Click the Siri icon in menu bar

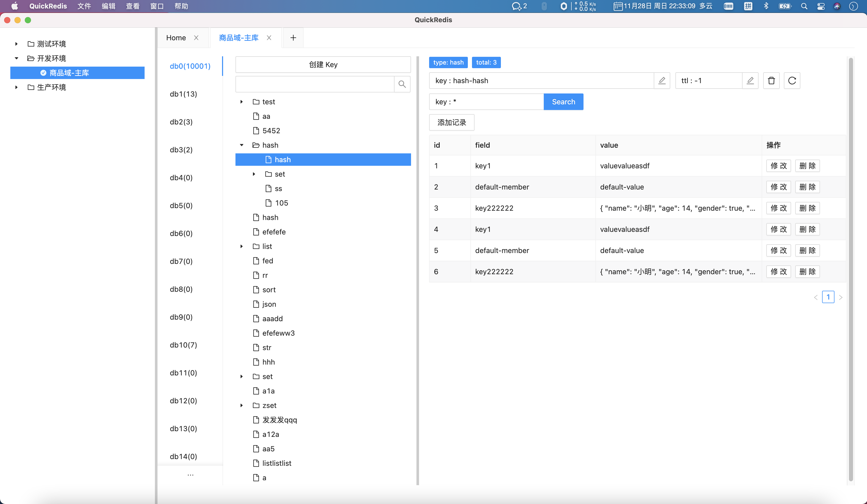coord(837,6)
